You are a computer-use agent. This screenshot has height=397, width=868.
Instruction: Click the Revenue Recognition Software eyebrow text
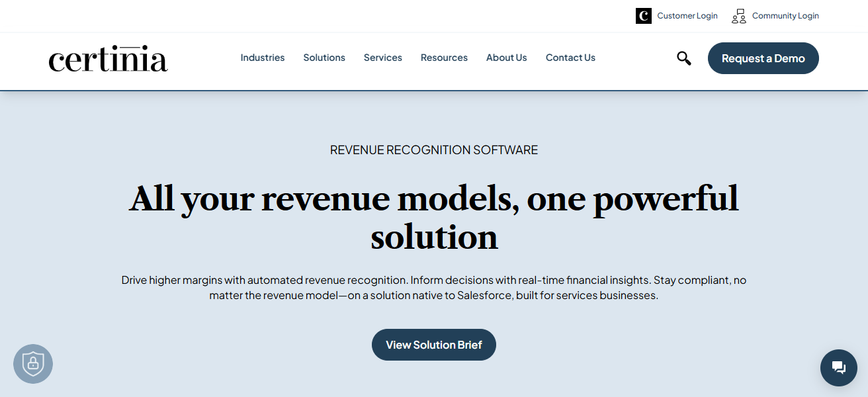[433, 150]
